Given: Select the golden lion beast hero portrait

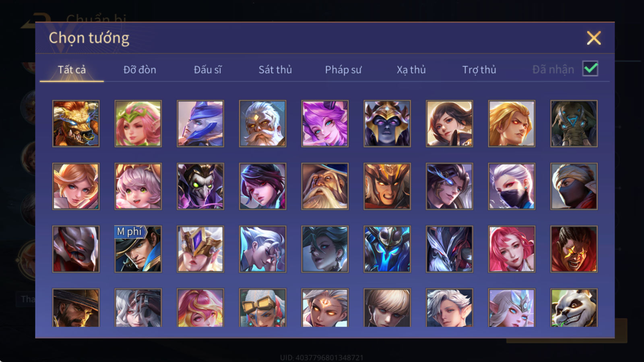Looking at the screenshot, I should (x=76, y=123).
